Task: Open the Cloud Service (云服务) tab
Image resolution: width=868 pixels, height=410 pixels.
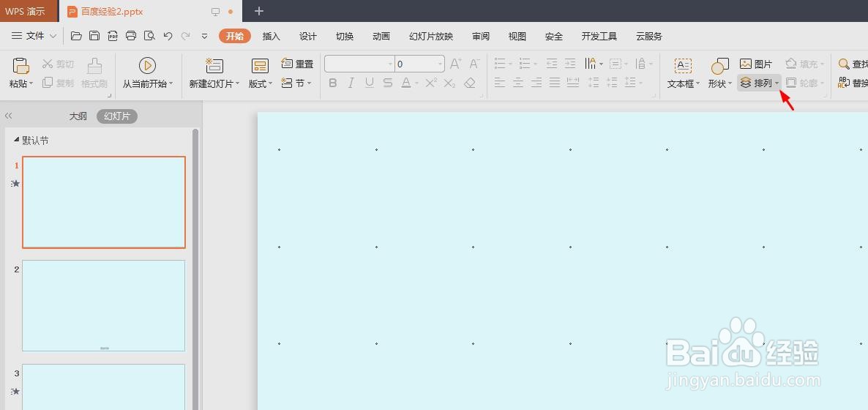Action: click(x=648, y=37)
